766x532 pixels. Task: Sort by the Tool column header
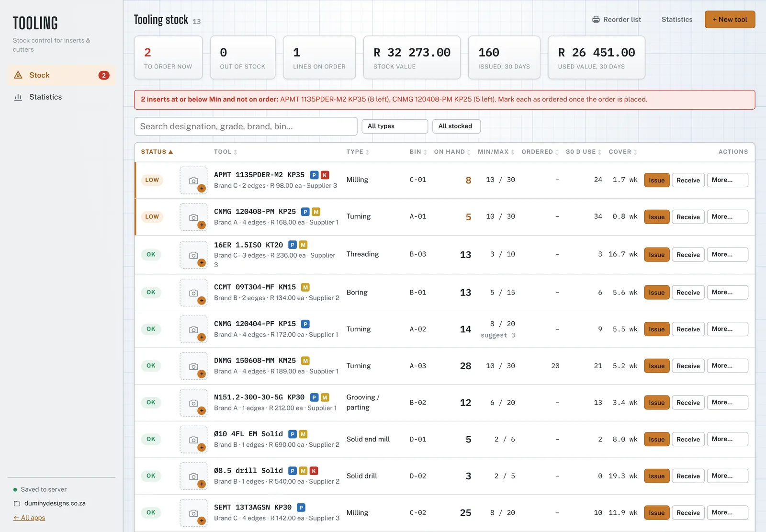pos(225,152)
